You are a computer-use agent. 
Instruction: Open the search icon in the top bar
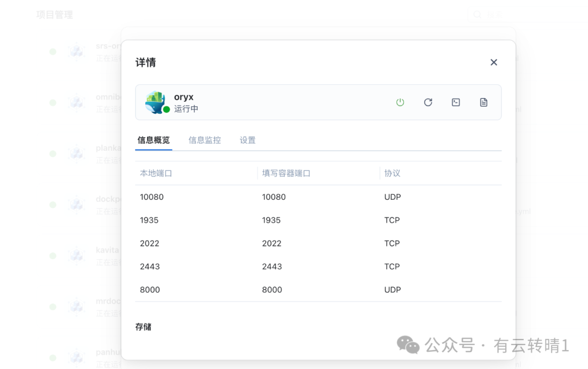click(477, 15)
